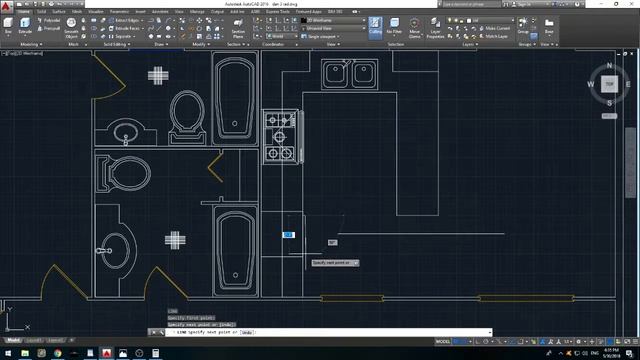Click the Layout1 tab
640x360 pixels.
[x=33, y=340]
